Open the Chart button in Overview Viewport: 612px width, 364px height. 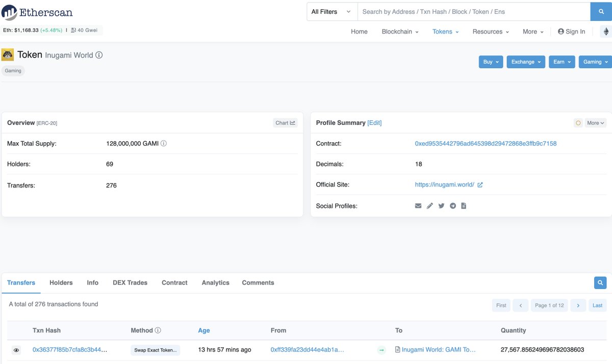(x=285, y=123)
